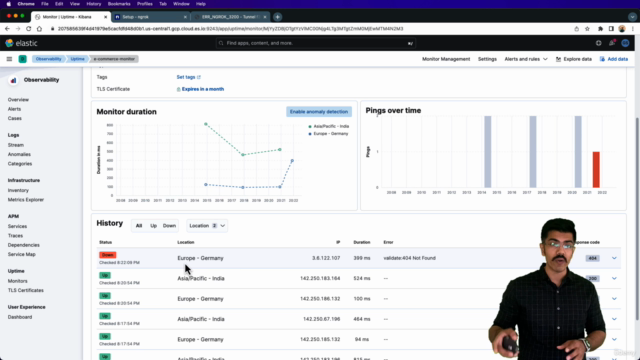Screen dimensions: 640x360
Task: Open Alerts and rules dropdown
Action: coord(526,59)
